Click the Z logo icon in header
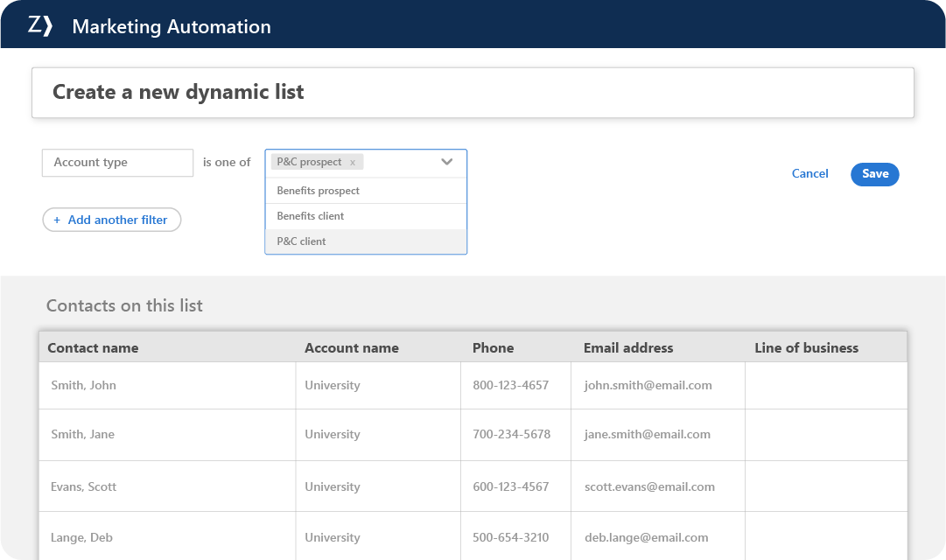Image resolution: width=946 pixels, height=560 pixels. (40, 25)
